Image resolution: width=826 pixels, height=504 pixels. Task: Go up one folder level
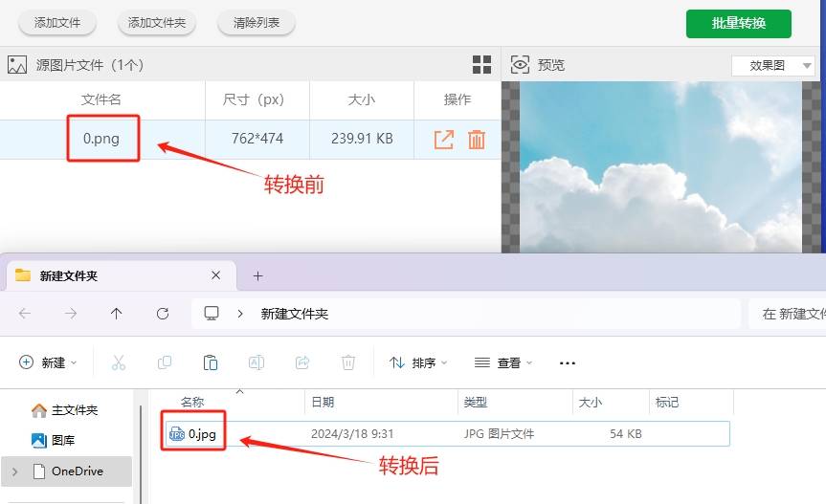coord(117,314)
